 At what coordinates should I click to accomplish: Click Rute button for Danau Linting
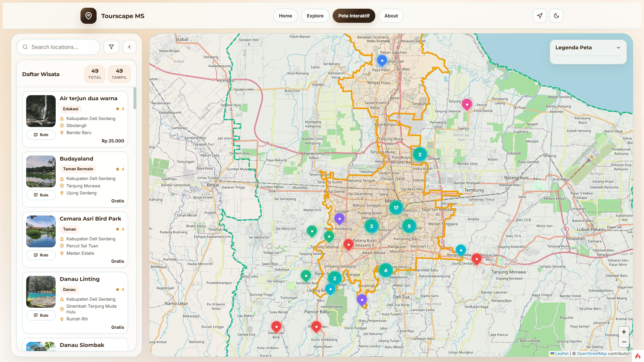click(x=41, y=315)
